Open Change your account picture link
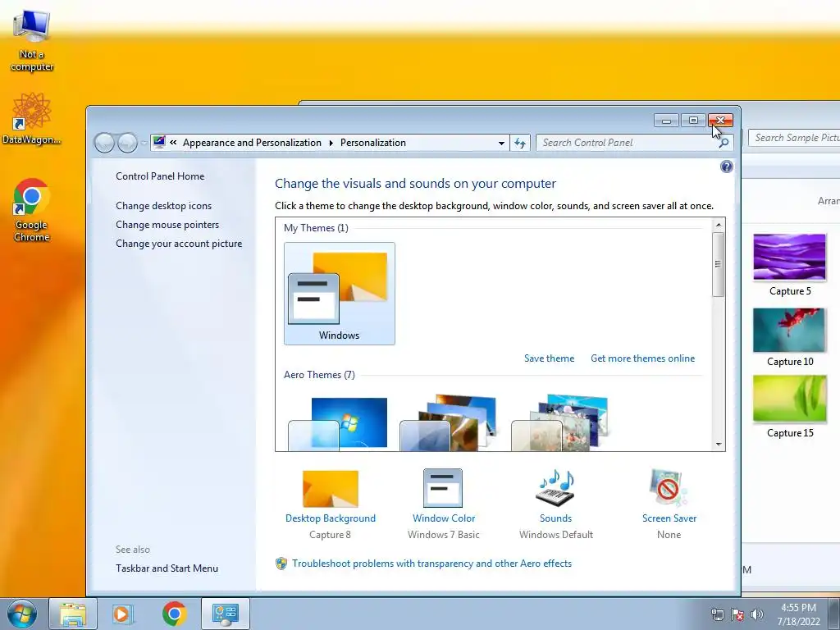 pos(179,243)
